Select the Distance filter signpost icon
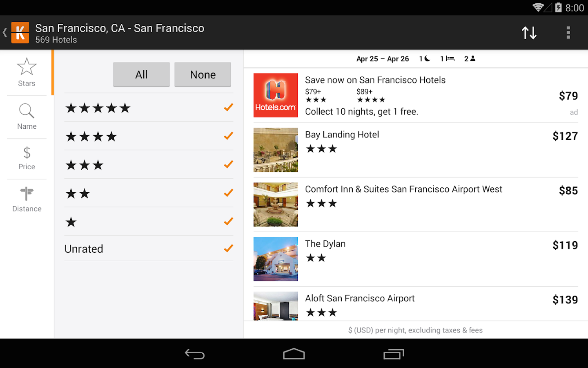The height and width of the screenshot is (368, 588). coord(27,194)
